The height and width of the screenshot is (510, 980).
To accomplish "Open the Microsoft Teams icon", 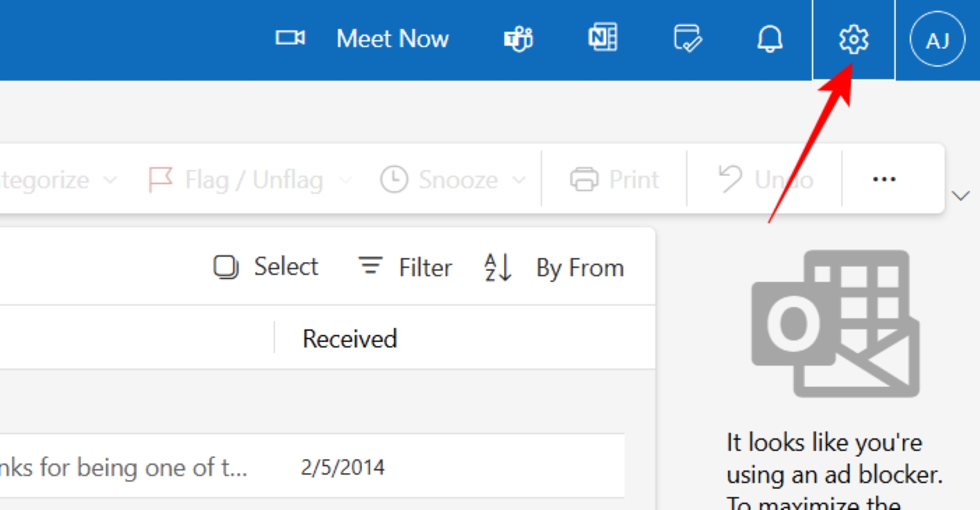I will (518, 38).
